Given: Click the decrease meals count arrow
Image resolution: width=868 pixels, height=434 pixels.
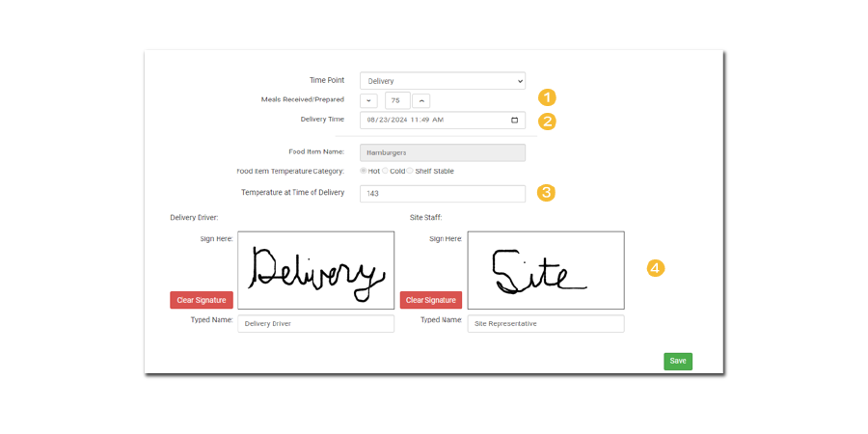Looking at the screenshot, I should click(368, 100).
